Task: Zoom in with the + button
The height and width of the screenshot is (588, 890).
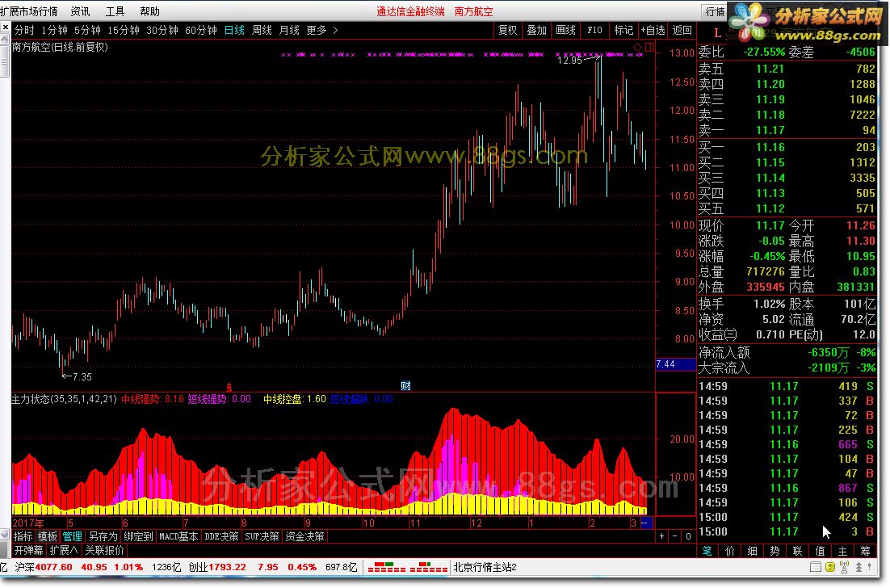Action: coord(661,535)
